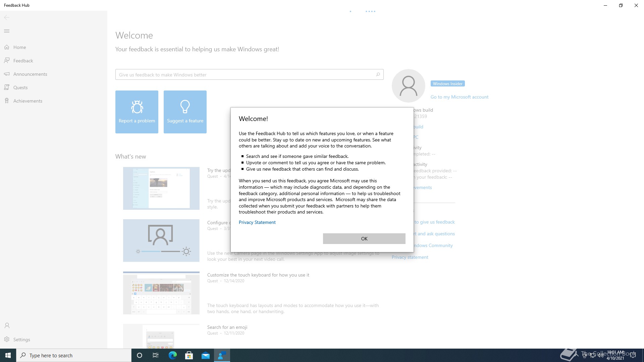Open Cortana from the taskbar
Viewport: 644px width, 362px height.
(x=140, y=355)
